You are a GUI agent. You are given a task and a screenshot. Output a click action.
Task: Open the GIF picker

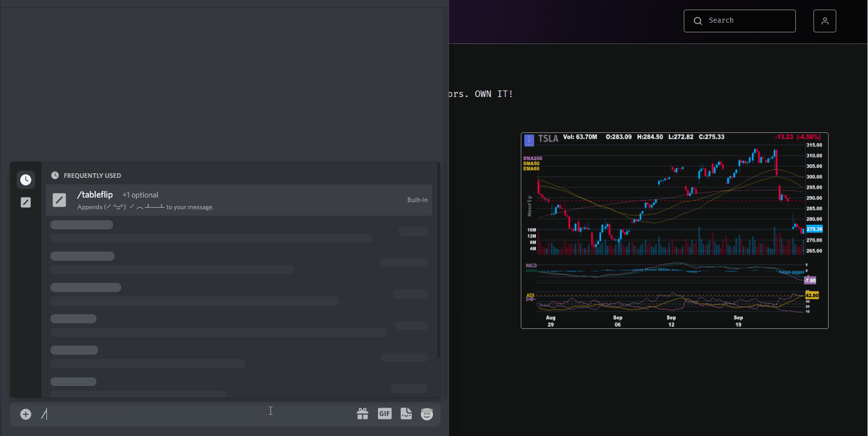385,414
